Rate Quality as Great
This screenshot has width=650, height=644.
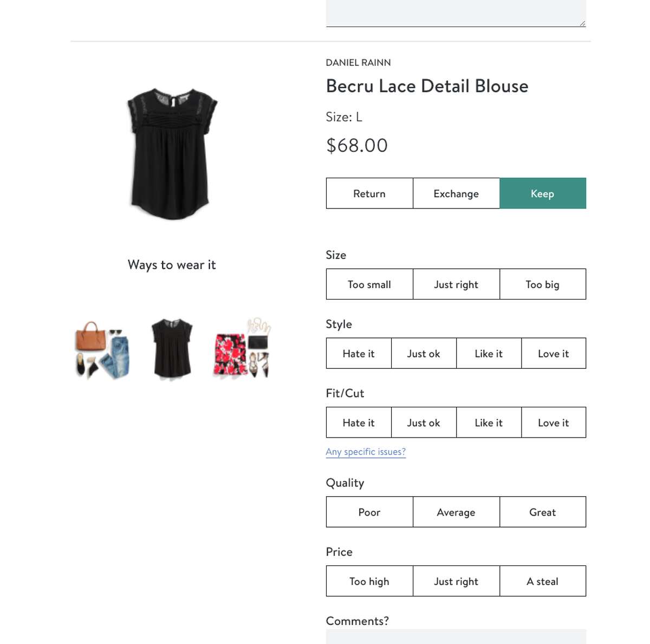543,512
